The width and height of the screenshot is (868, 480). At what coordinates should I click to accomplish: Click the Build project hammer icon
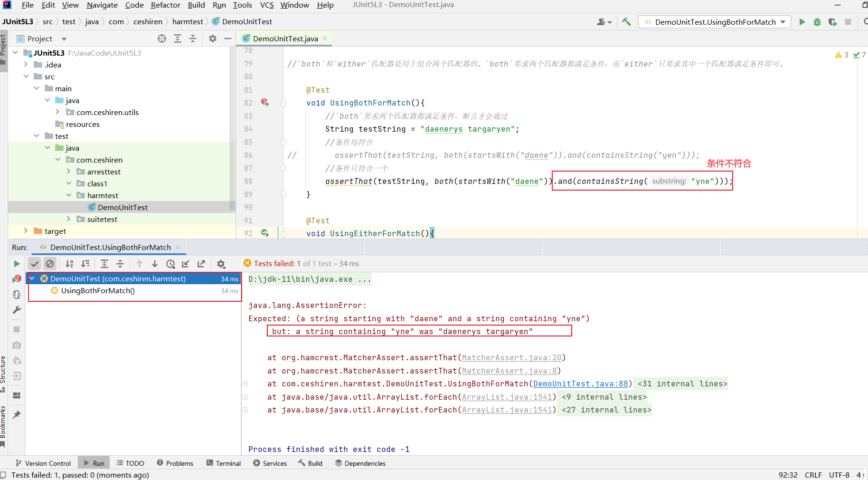[626, 22]
